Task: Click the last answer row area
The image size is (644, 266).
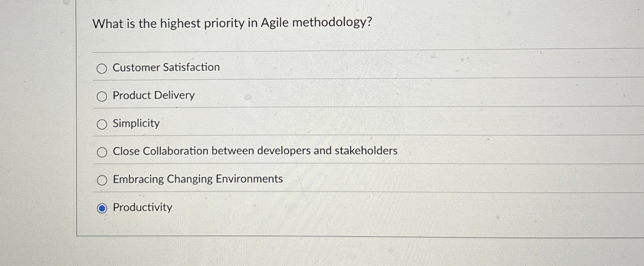Action: [x=328, y=207]
